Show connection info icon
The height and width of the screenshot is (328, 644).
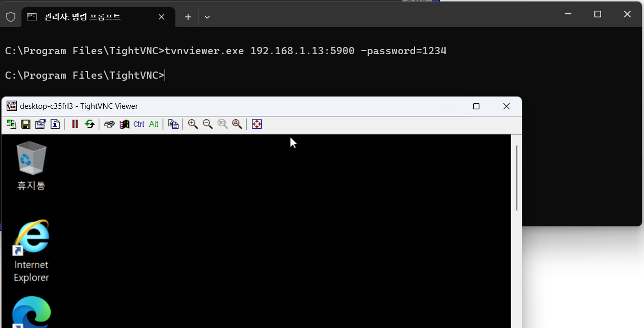55,124
